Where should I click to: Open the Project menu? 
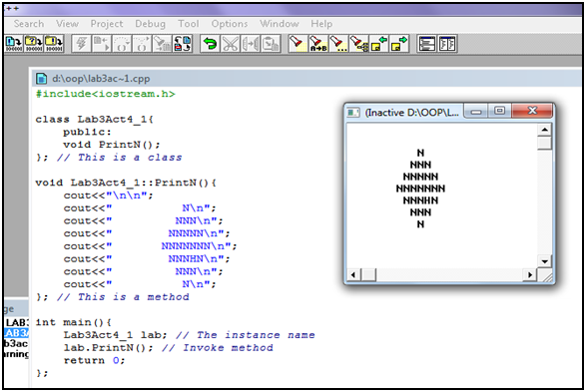[107, 24]
